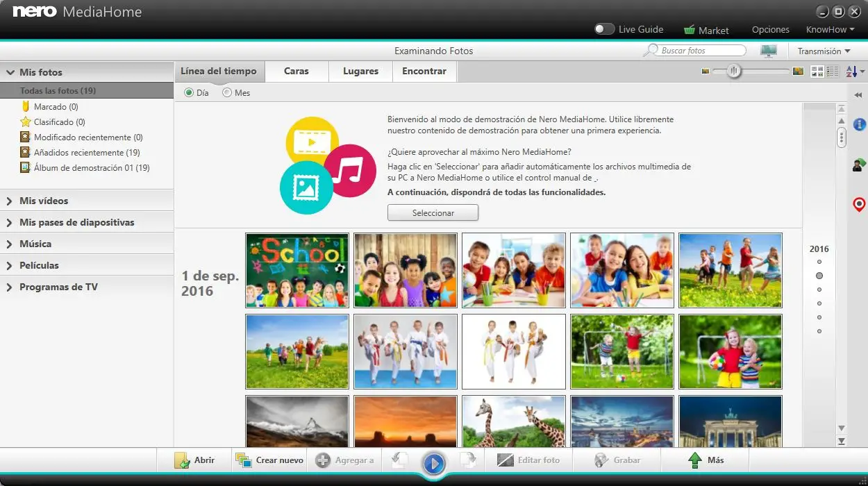Click the Añadidos recientemente album icon
The height and width of the screenshot is (486, 868).
click(x=26, y=153)
